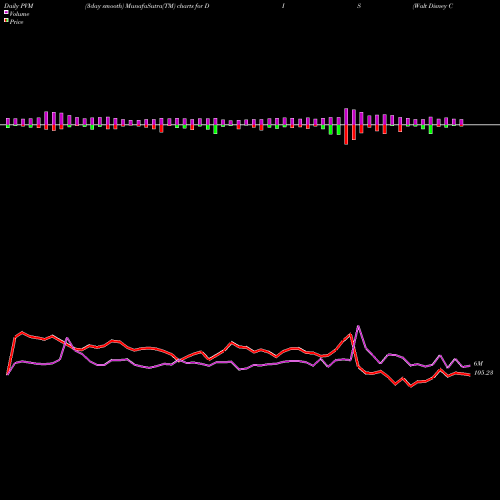The image size is (500, 500).
Task: Click the 'Price' legend label
Action: coord(16,22)
